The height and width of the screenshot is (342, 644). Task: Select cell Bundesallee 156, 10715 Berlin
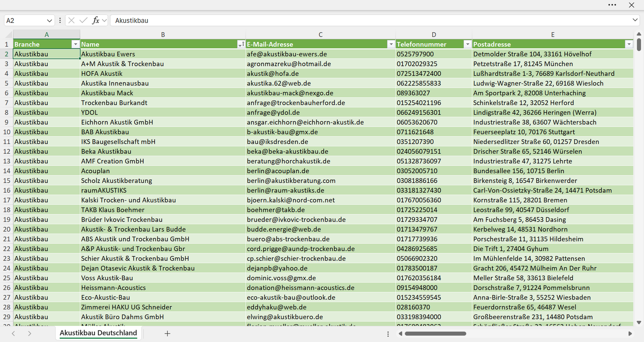pos(553,171)
